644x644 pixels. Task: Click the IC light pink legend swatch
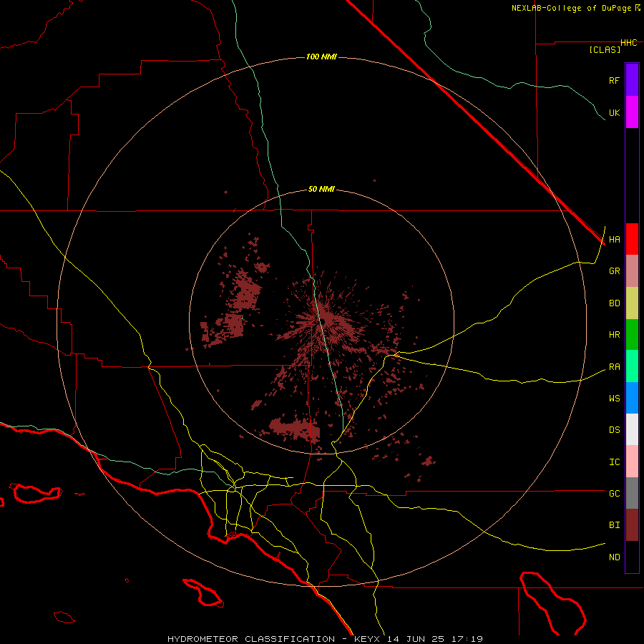[x=632, y=462]
